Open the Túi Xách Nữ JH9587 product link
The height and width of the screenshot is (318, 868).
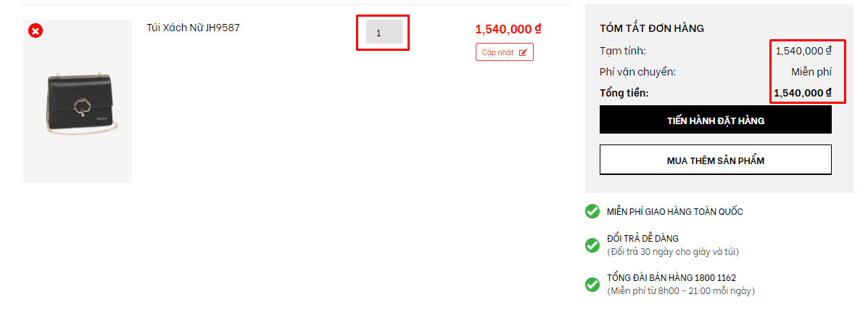pyautogui.click(x=193, y=28)
